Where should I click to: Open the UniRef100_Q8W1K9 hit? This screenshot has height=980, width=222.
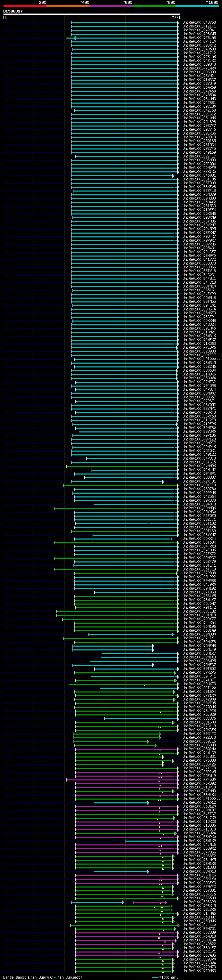(199, 841)
